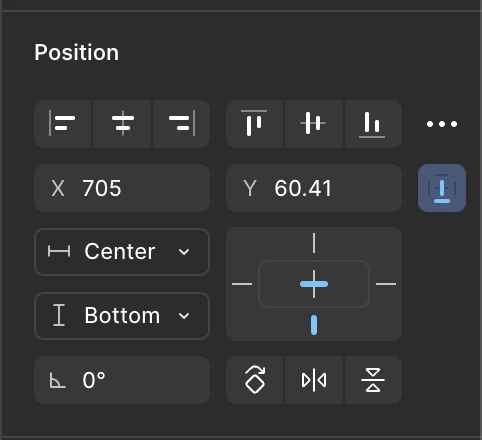Align selection to vertical centers
This screenshot has height=440, width=482.
[314, 124]
